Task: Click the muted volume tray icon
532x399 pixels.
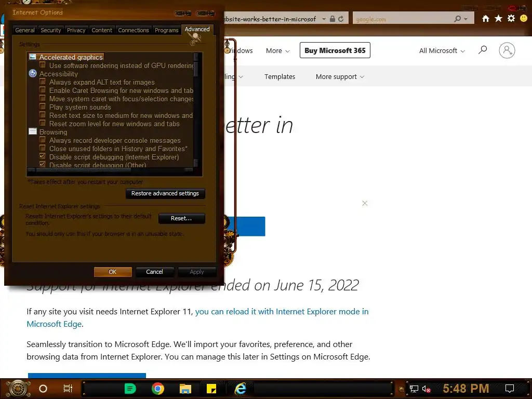Action: click(426, 389)
